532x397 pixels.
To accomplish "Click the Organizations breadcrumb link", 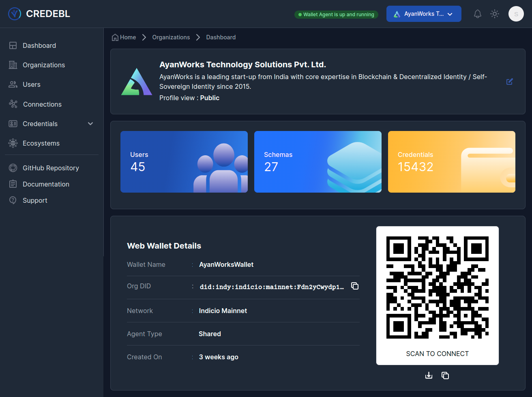I will (x=171, y=37).
